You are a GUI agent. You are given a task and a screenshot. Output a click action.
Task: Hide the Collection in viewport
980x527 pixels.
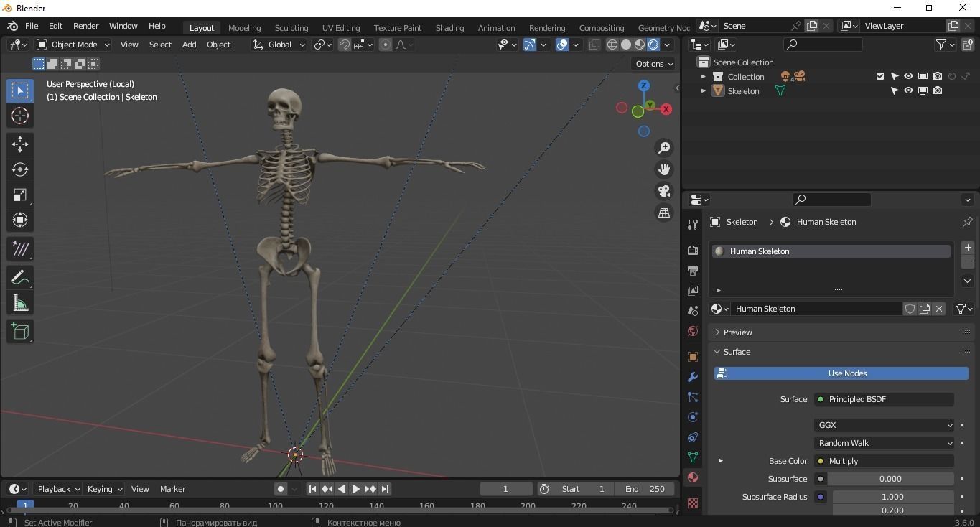[908, 76]
